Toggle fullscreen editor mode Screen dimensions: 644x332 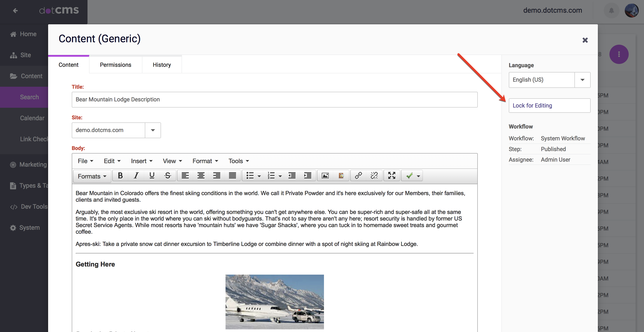coord(391,175)
